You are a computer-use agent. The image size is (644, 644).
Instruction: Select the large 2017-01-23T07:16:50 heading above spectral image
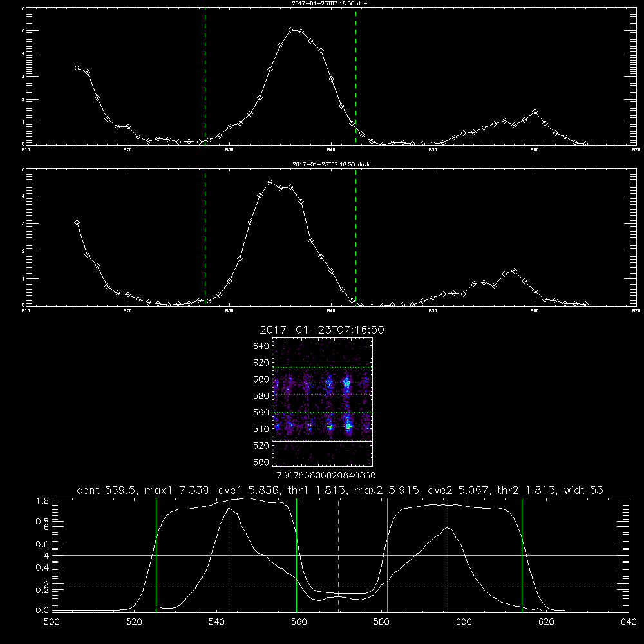click(x=322, y=330)
